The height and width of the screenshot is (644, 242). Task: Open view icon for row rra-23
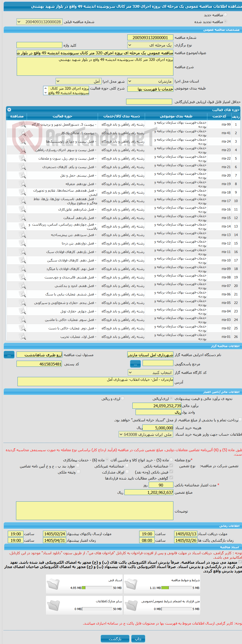[x=23, y=150]
